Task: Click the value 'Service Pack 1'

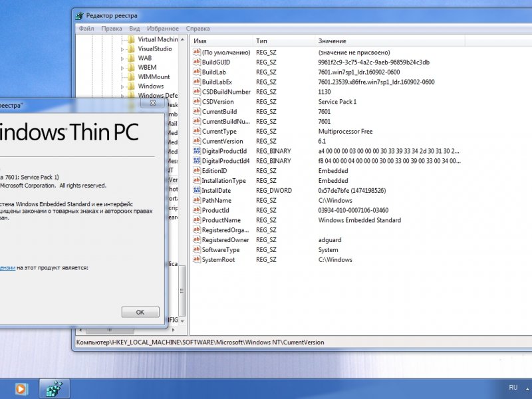Action: [x=337, y=102]
